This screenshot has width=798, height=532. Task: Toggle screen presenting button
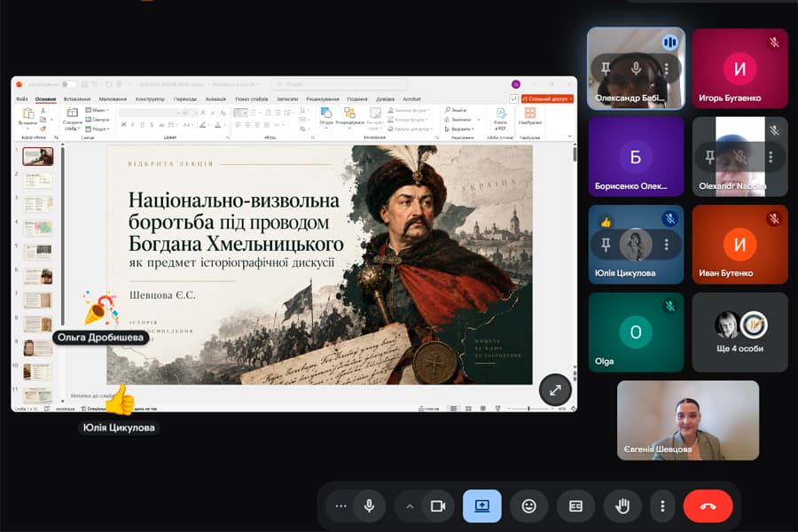(x=482, y=506)
